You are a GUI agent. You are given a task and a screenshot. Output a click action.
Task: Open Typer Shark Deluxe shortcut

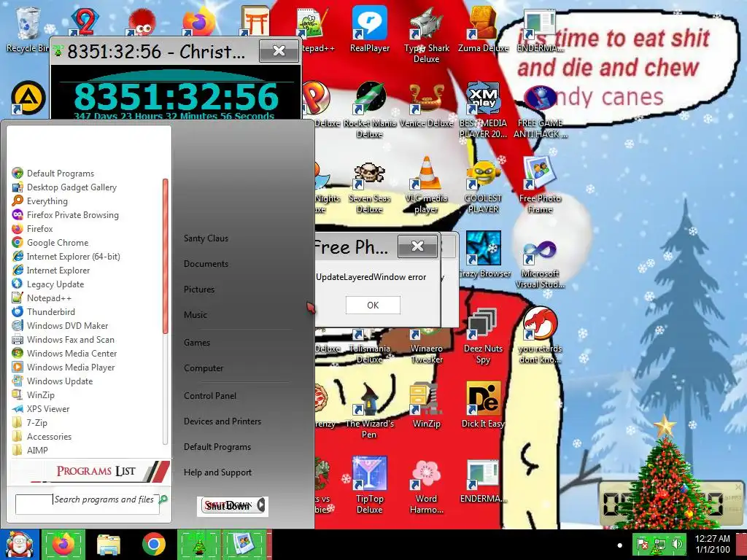(x=426, y=35)
